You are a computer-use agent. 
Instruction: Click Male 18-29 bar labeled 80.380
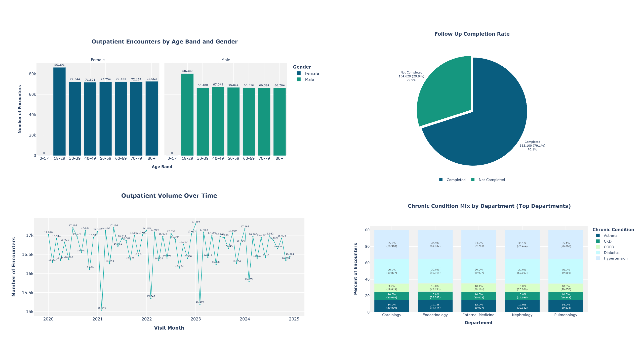(x=187, y=114)
